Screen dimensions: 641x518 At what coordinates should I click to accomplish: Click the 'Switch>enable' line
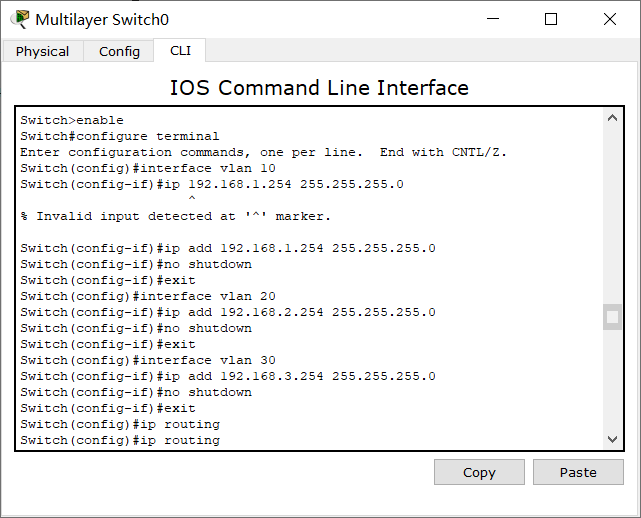(x=72, y=120)
